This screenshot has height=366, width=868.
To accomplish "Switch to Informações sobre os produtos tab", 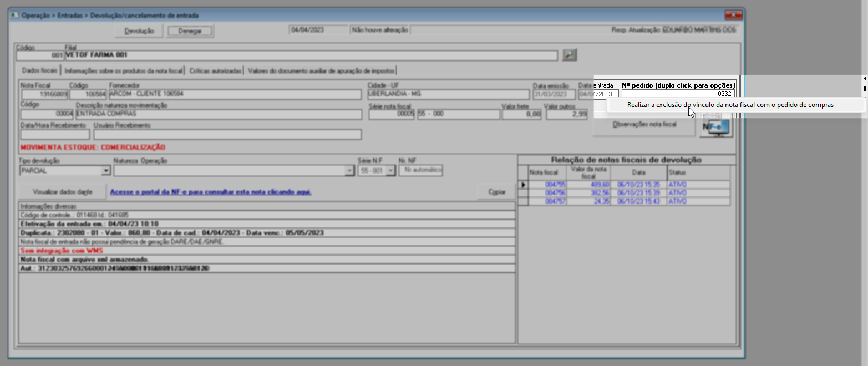I will pos(123,71).
